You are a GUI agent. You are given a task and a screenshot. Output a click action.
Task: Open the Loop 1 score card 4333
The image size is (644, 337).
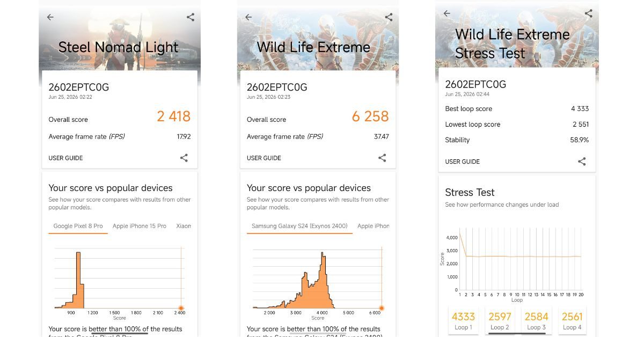click(463, 321)
